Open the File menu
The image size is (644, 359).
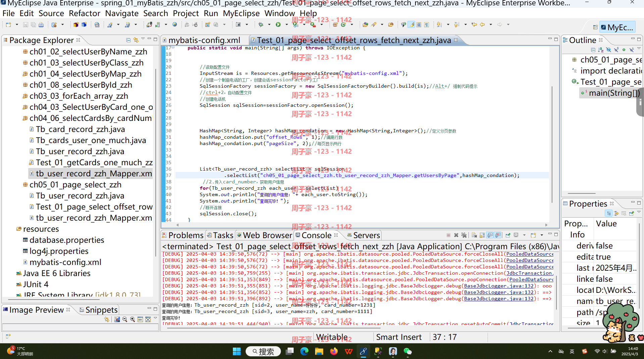point(8,13)
